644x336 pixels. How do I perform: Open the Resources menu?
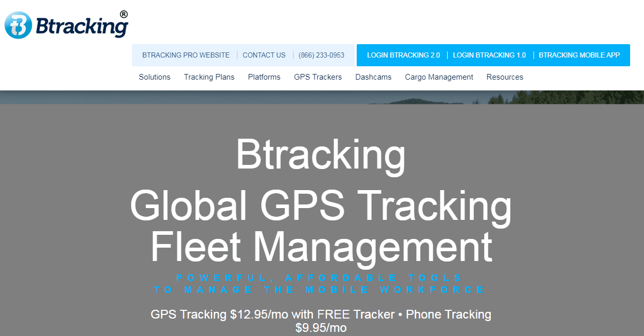pos(504,77)
